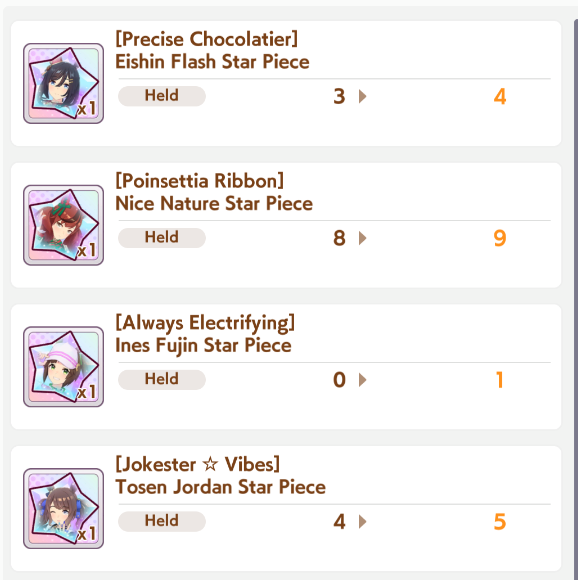Click the arrow next to Tosen Jordan count 4
Viewport: 578px width, 580px height.
tap(362, 521)
